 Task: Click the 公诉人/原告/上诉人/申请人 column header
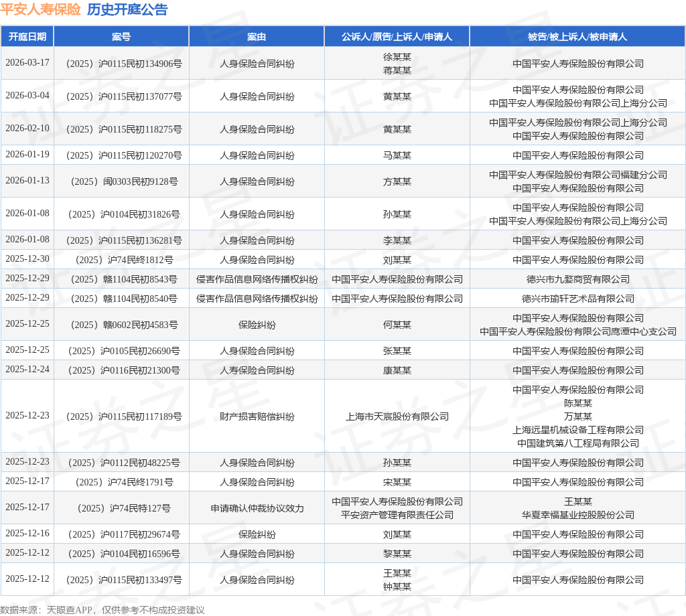[397, 37]
